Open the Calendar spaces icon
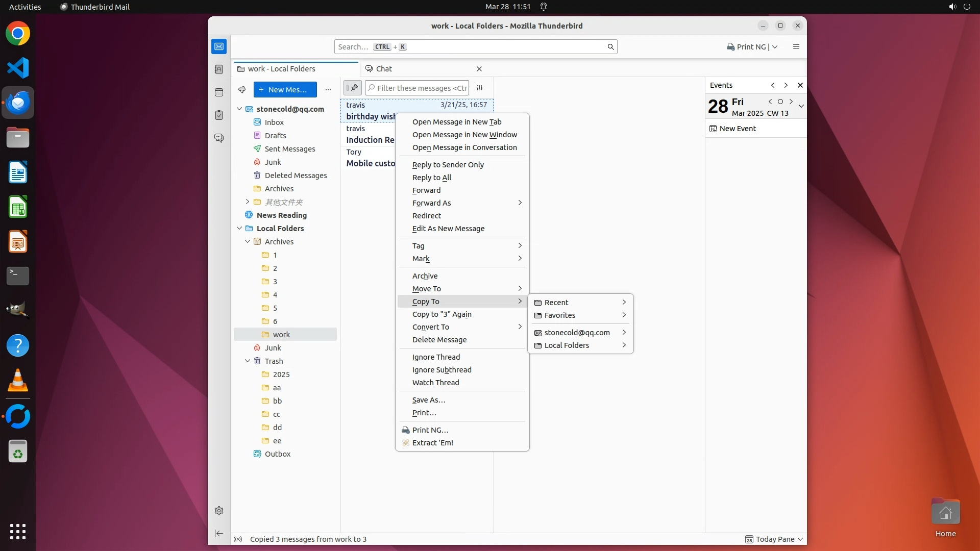 (219, 92)
